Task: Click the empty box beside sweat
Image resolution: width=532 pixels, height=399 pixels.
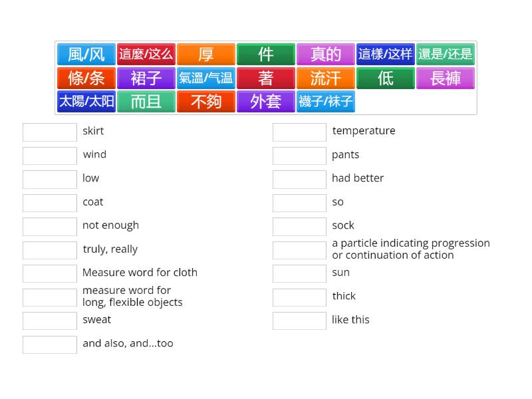Action: point(50,321)
